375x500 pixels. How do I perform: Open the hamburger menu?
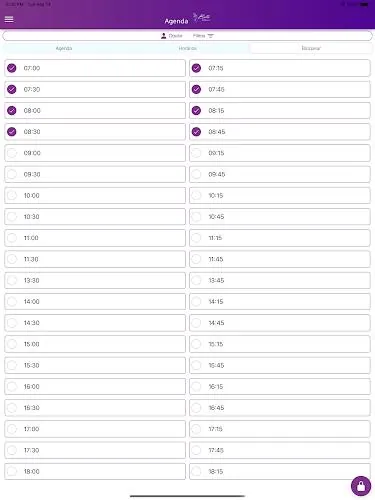coord(9,19)
